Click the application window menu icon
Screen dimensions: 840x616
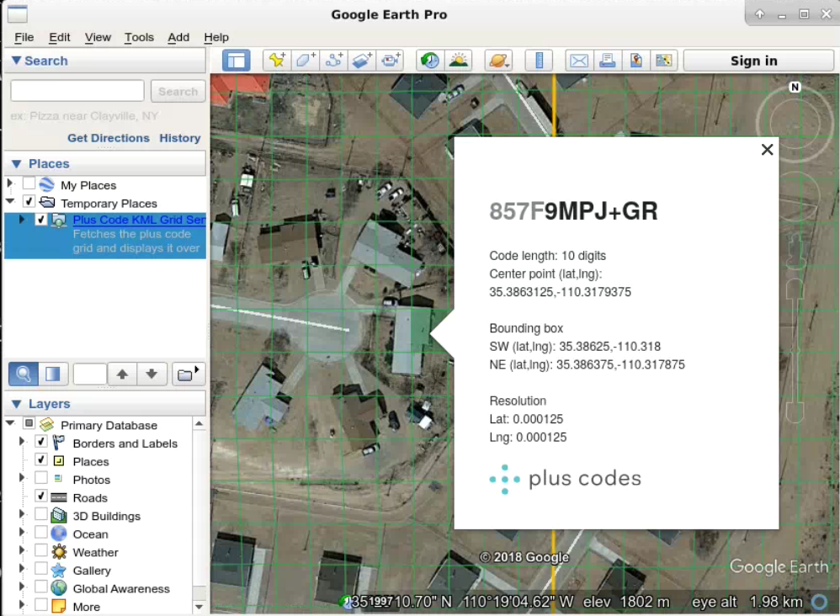click(18, 14)
